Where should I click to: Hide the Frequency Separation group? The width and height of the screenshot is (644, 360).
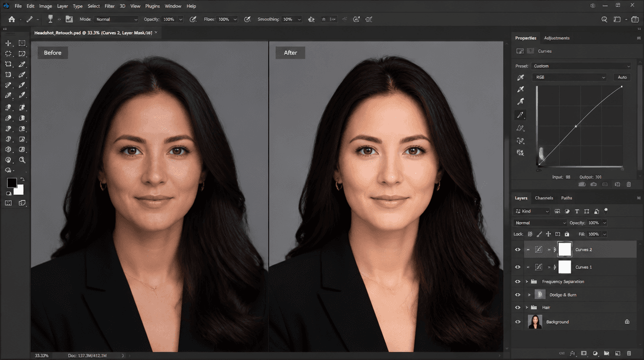pyautogui.click(x=517, y=281)
